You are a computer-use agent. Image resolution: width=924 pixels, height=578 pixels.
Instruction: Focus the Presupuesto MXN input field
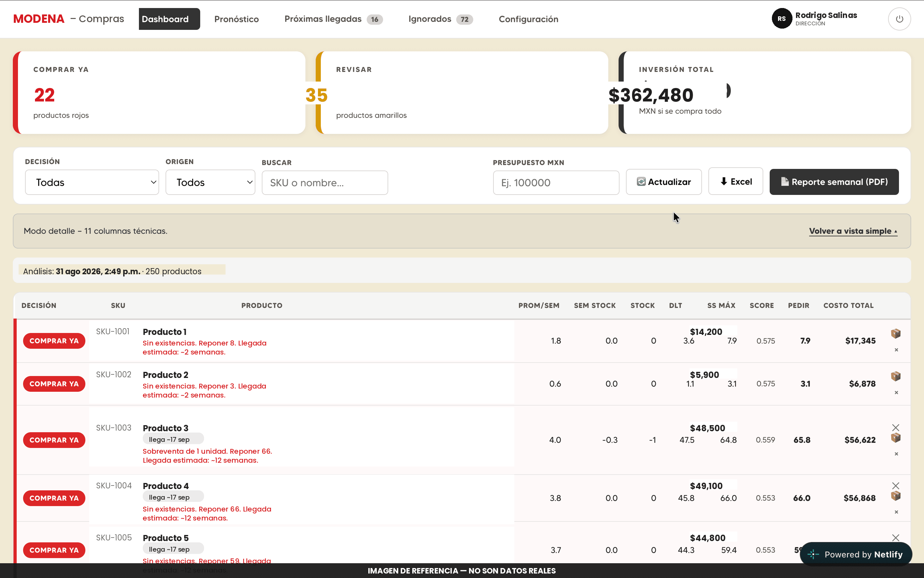(x=556, y=183)
